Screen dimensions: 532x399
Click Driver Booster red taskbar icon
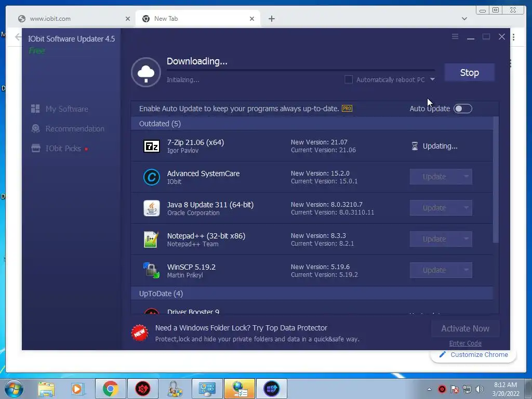coord(143,389)
